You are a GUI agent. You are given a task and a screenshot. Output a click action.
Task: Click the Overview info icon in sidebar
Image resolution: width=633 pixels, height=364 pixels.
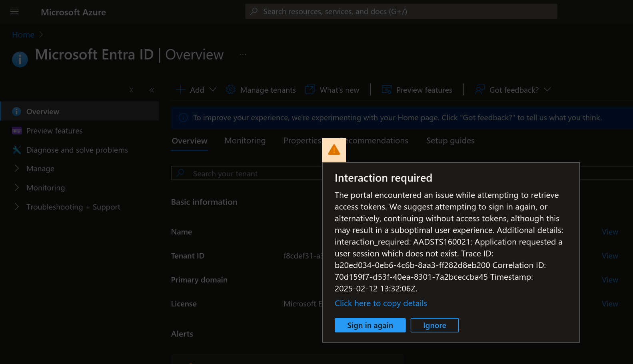tap(16, 111)
